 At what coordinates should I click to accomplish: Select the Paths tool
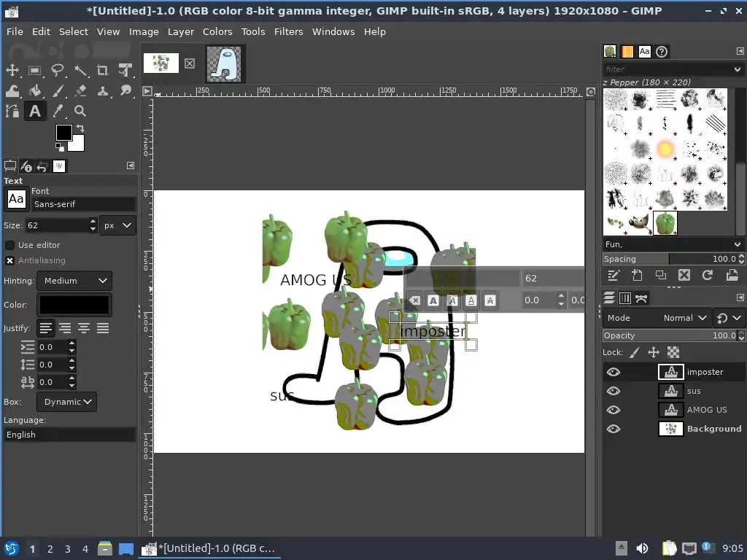(x=12, y=111)
